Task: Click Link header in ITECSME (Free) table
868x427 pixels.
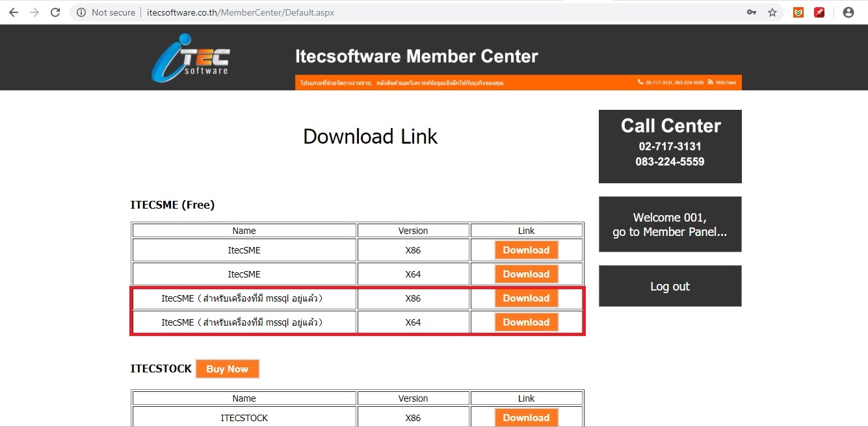Action: pos(527,231)
